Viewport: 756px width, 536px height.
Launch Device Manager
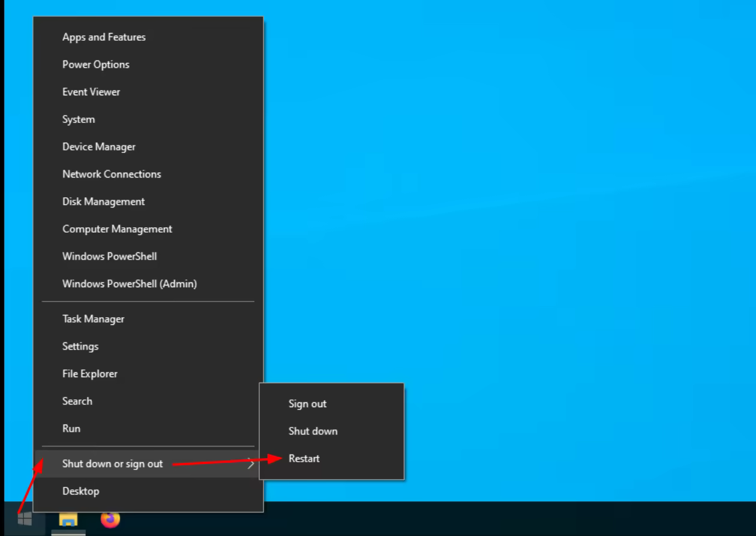click(98, 147)
